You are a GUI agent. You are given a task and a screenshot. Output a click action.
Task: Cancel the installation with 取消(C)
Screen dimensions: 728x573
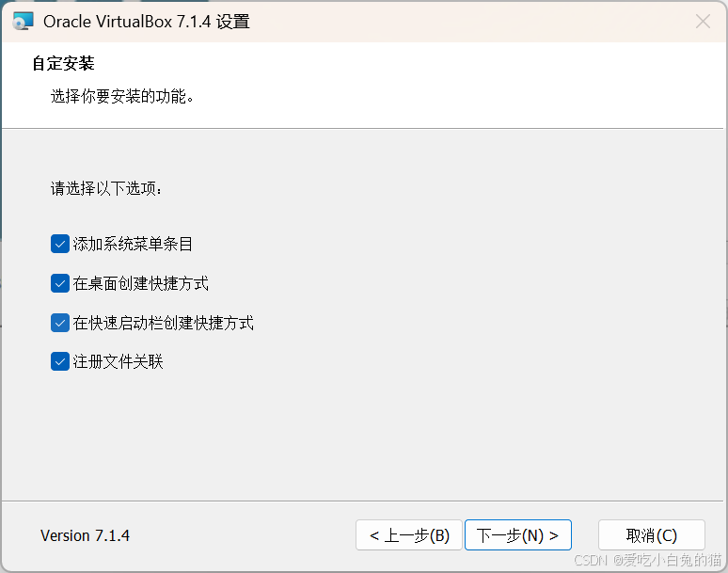652,535
